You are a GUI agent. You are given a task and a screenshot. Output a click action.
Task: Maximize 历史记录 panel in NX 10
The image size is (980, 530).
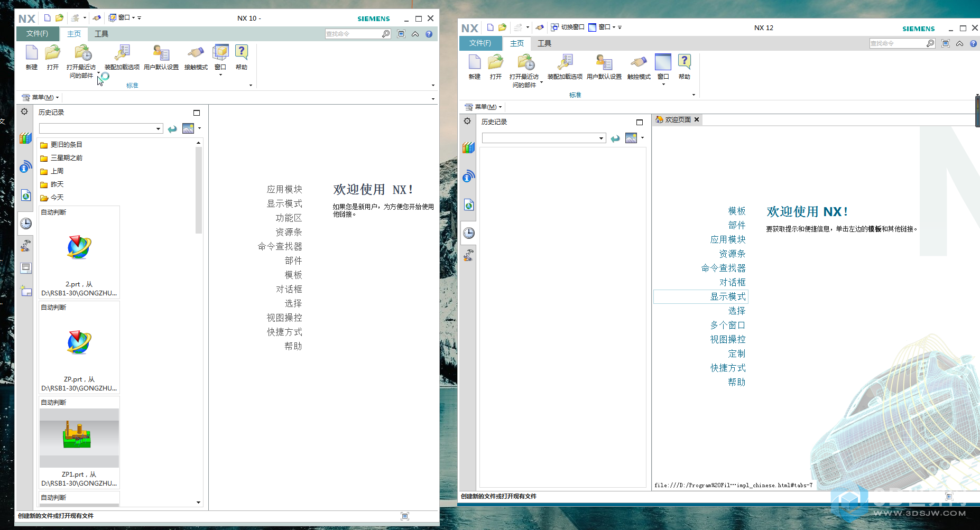(x=197, y=113)
